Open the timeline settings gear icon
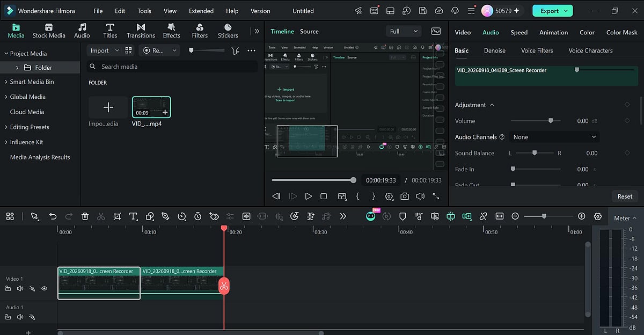 598,216
